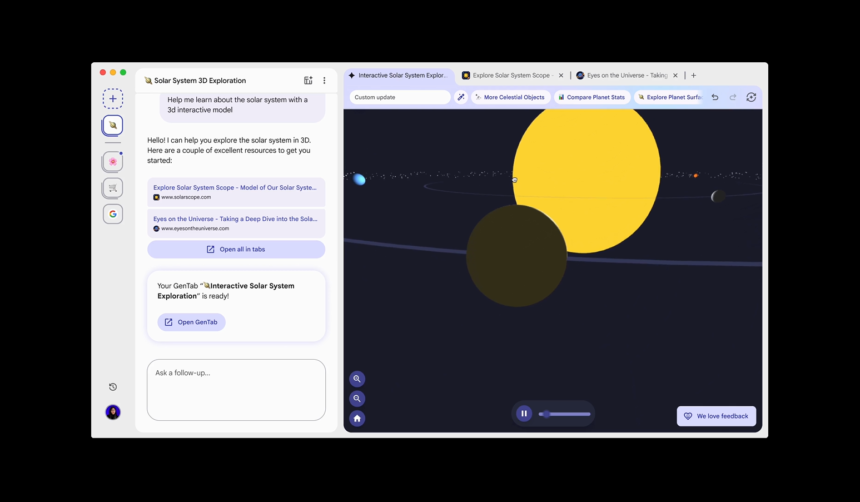Open the history clock icon

point(112,387)
